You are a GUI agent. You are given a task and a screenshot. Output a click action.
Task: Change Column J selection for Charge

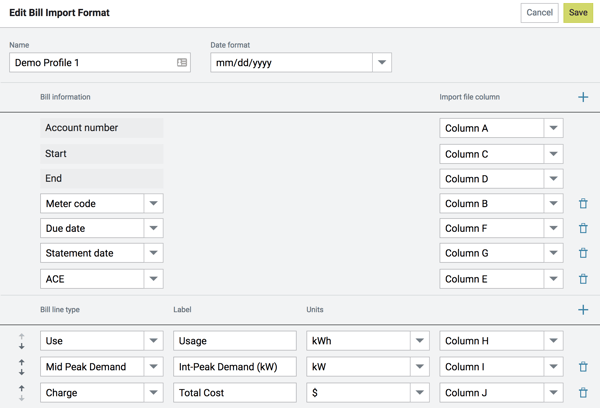(553, 393)
